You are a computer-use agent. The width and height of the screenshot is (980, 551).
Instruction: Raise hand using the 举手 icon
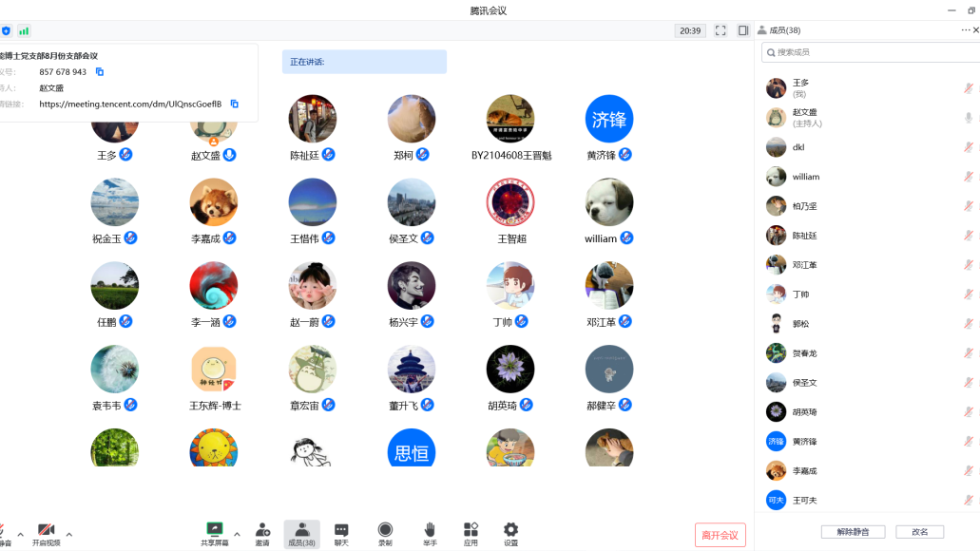pos(430,534)
